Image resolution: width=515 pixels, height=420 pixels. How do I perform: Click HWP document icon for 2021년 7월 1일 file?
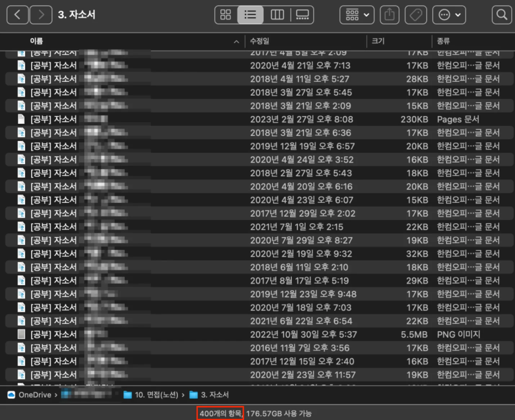[21, 227]
